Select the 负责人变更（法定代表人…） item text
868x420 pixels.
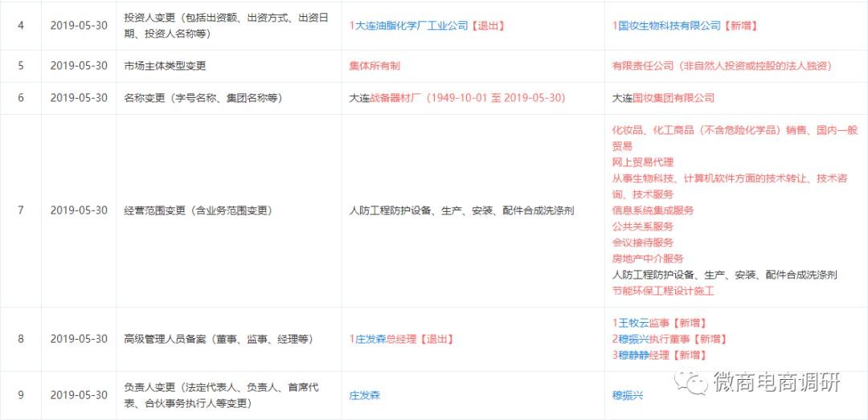[x=222, y=396]
